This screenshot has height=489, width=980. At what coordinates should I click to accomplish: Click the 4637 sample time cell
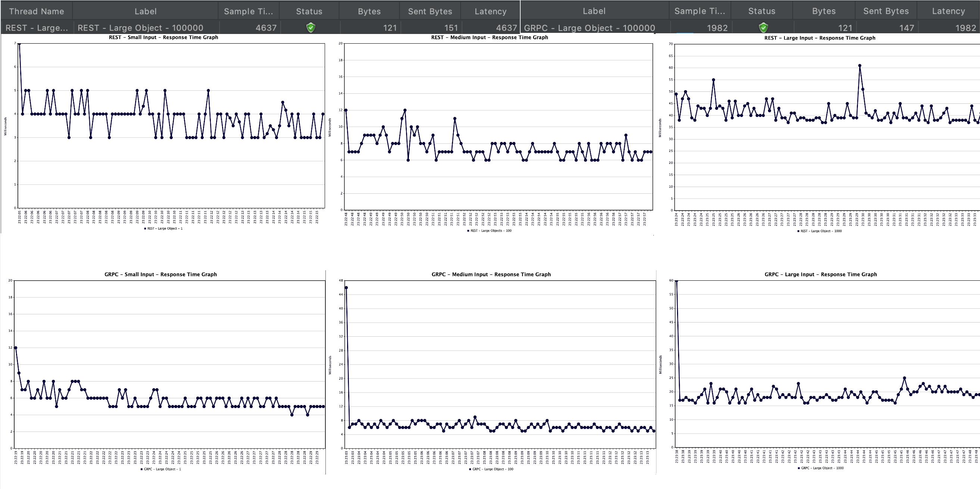pos(266,28)
